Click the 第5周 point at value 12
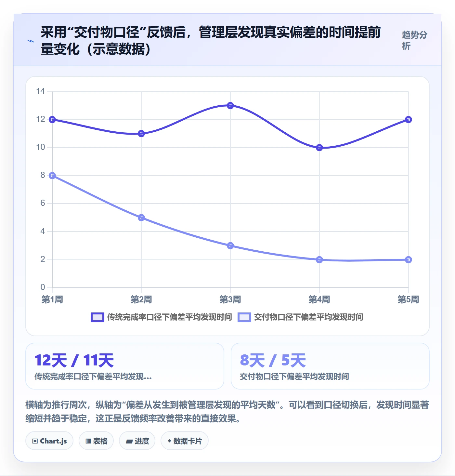Image resolution: width=455 pixels, height=476 pixels. 409,120
